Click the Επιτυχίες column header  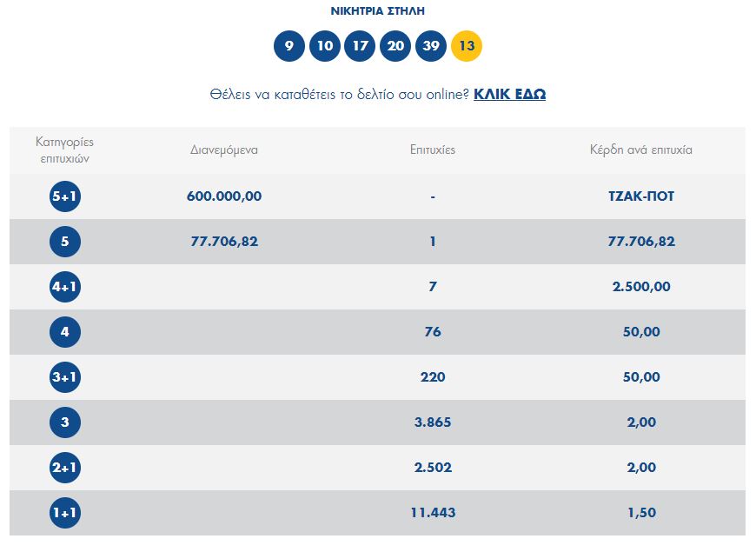pos(433,150)
